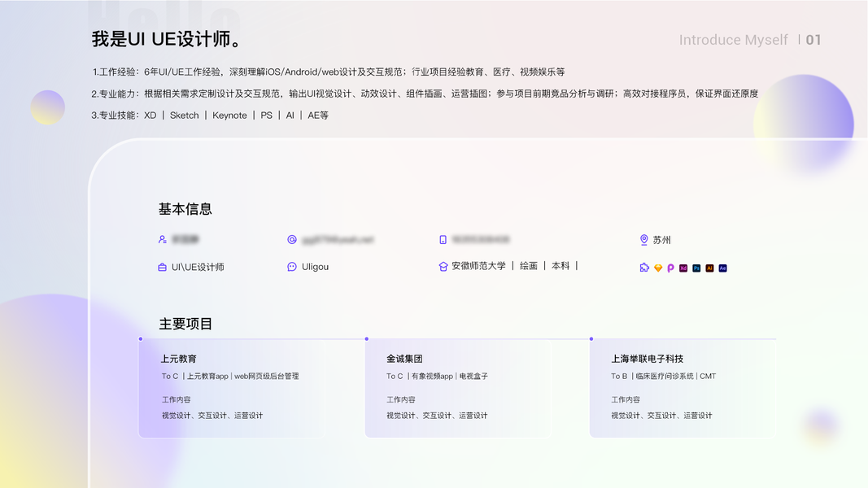Image resolution: width=868 pixels, height=488 pixels.
Task: Click the blurred email address text
Action: (x=338, y=240)
